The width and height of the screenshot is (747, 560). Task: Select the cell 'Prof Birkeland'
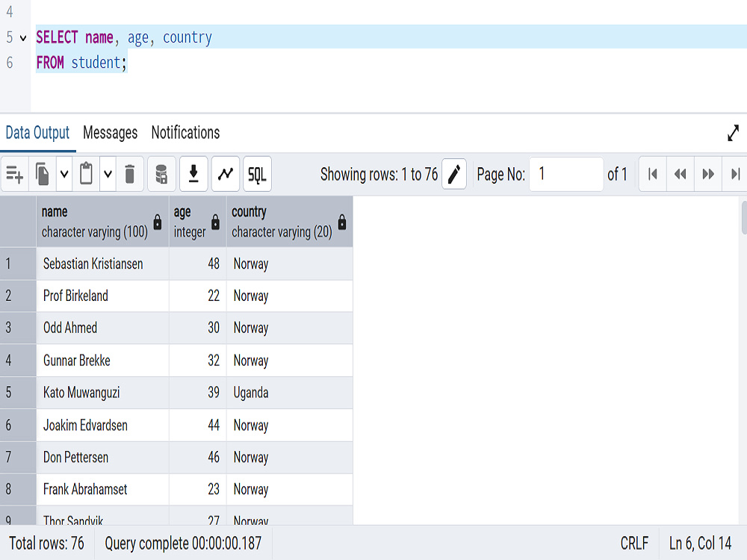102,296
